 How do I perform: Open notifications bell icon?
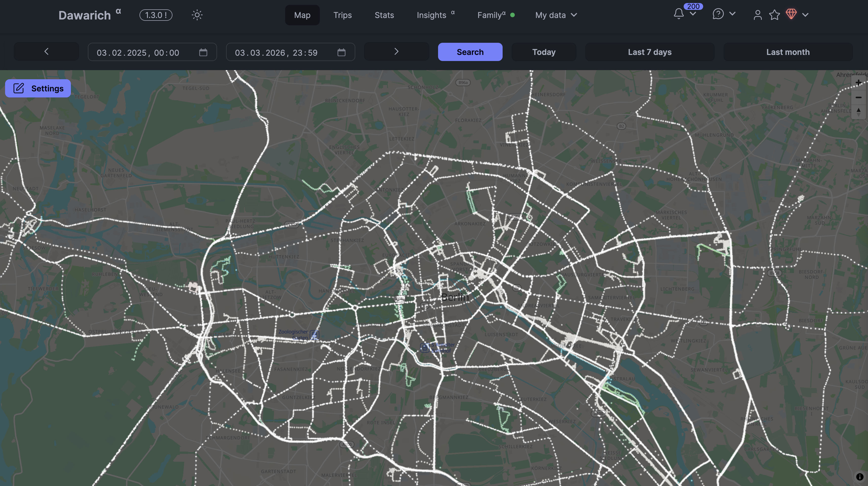click(x=679, y=14)
